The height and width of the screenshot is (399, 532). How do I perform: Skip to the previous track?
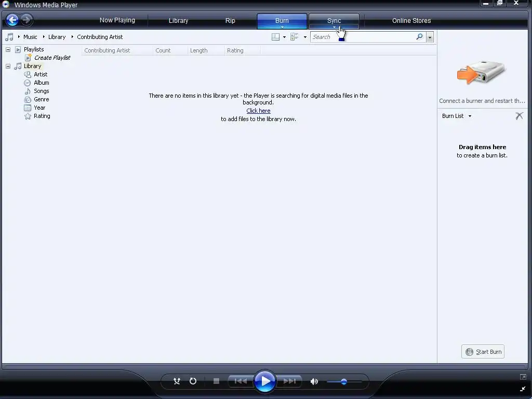pyautogui.click(x=241, y=381)
